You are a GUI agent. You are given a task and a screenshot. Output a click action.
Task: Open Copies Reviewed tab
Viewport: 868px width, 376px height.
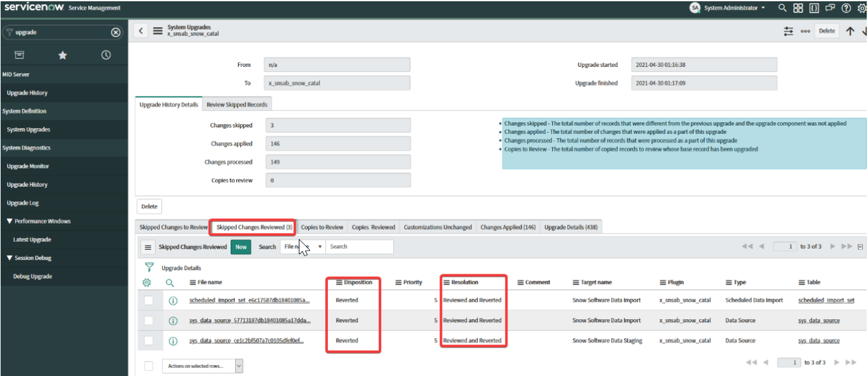(373, 227)
